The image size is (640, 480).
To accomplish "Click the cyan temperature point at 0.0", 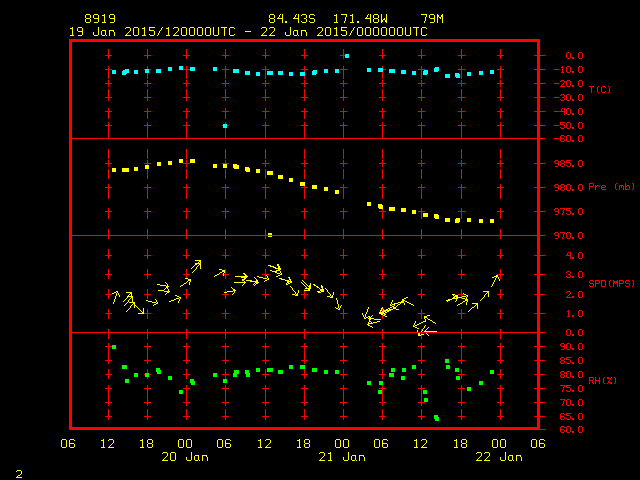I will tap(347, 56).
